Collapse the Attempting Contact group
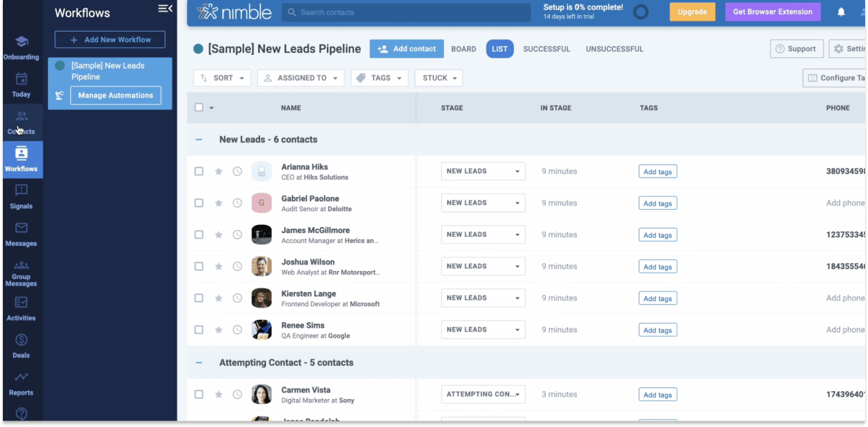868x427 pixels. 199,362
